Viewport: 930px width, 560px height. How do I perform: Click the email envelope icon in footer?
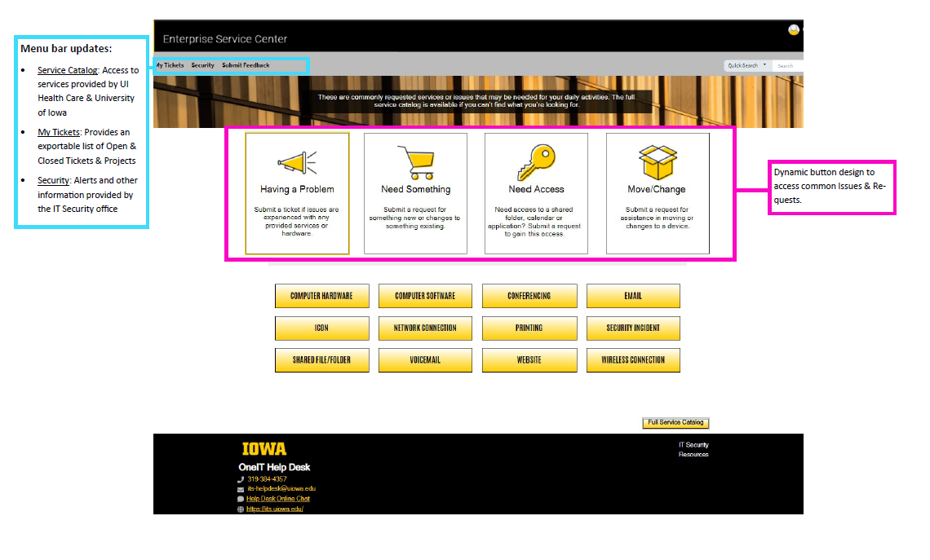240,489
